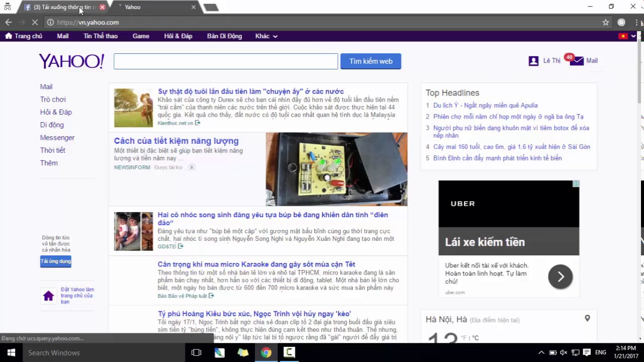Click the Yahoo home icon beside Trang chủ
This screenshot has width=644, height=362.
8,36
